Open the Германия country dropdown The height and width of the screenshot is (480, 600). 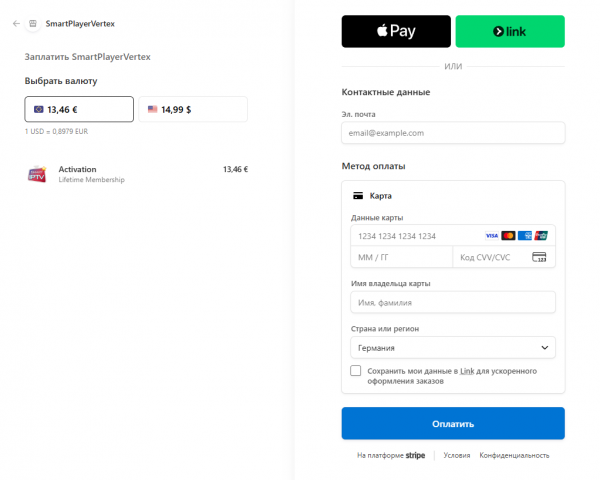[453, 348]
